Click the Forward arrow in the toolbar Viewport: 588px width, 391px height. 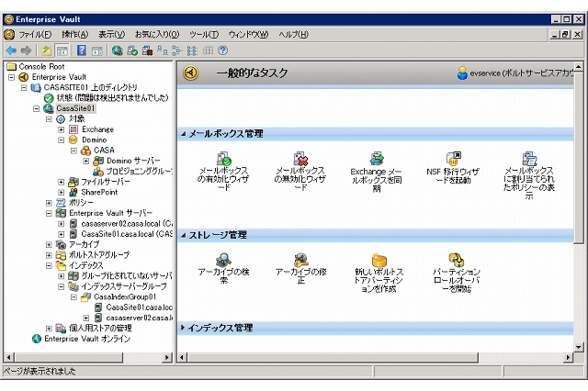(x=26, y=50)
